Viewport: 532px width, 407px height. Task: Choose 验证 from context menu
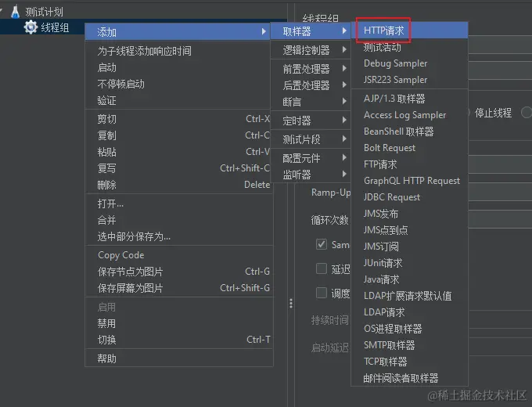[x=179, y=100]
